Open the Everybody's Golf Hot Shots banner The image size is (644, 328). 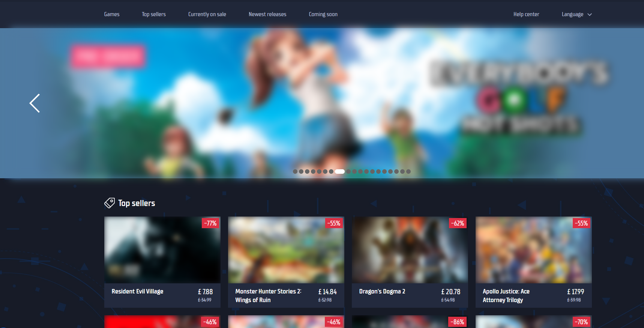click(322, 103)
